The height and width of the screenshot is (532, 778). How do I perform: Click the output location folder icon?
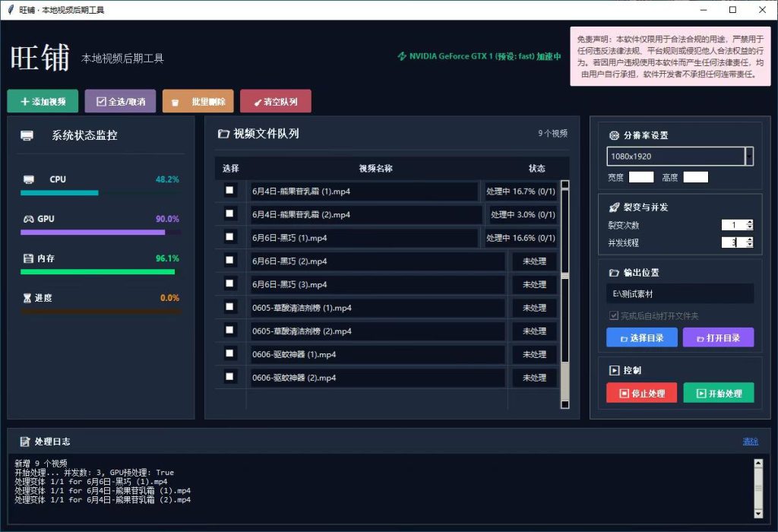(614, 273)
